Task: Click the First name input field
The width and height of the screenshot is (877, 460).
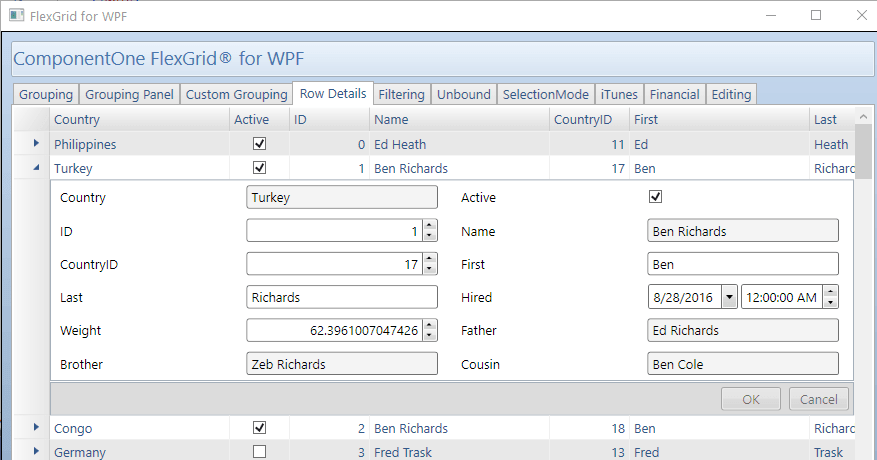Action: 743,265
